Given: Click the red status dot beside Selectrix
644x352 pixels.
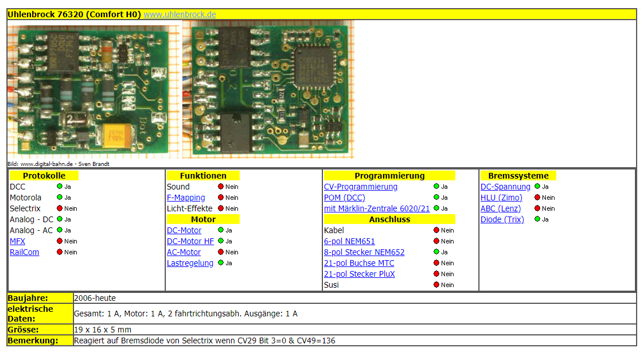Looking at the screenshot, I should tap(60, 208).
